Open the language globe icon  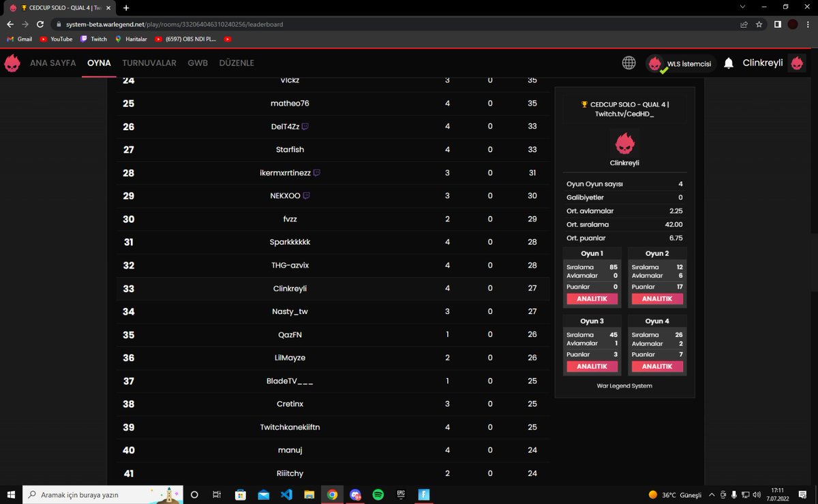628,63
